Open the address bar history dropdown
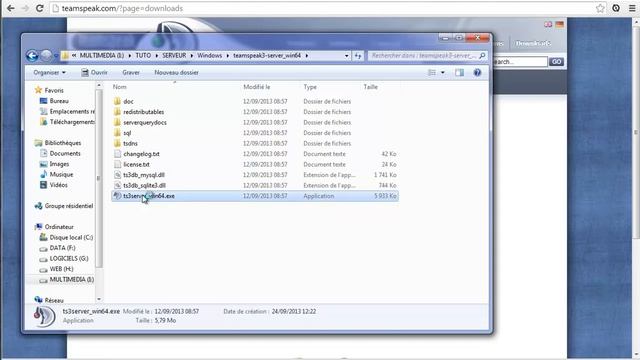640x360 pixels. point(347,56)
